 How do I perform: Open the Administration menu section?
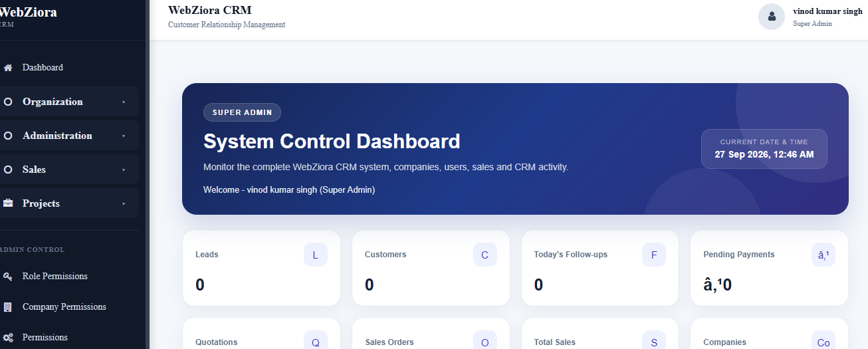click(68, 136)
